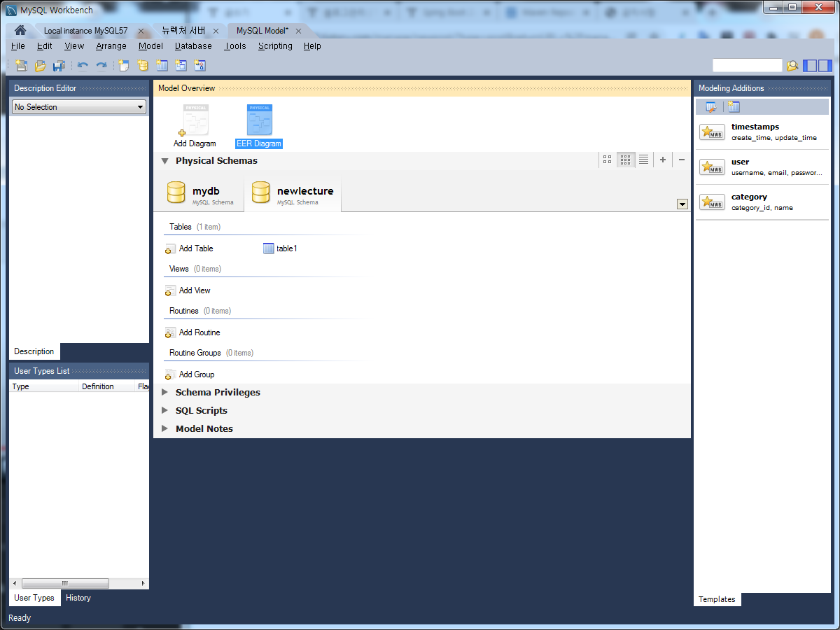Image resolution: width=840 pixels, height=630 pixels.
Task: Click the mydb schema database icon
Action: (x=176, y=192)
